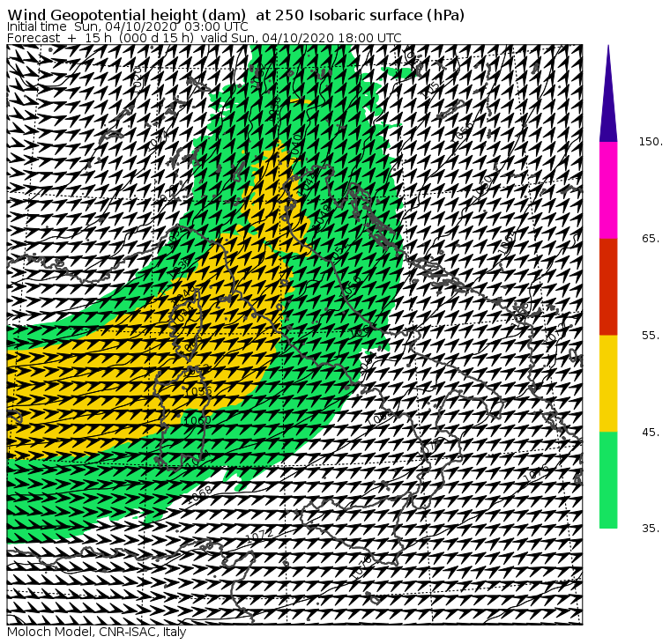Click the '45.' legend value
Screen dimensions: 670x644
[x=651, y=433]
